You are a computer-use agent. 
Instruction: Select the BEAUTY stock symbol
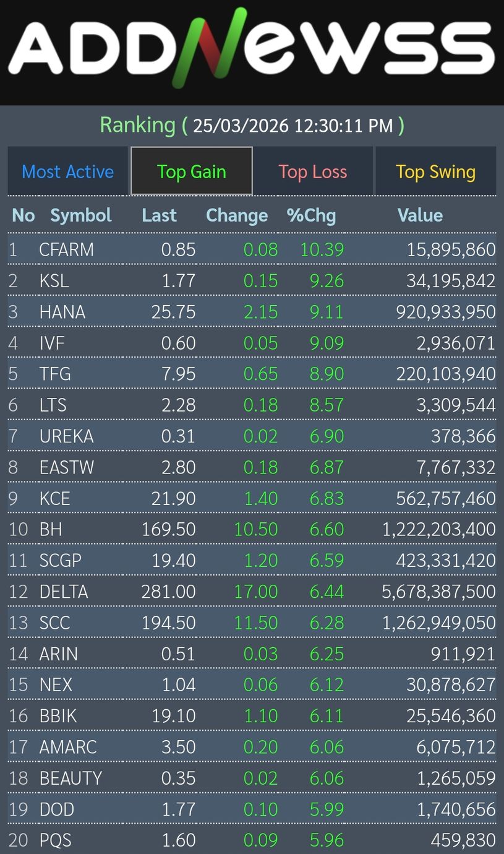[x=70, y=778]
